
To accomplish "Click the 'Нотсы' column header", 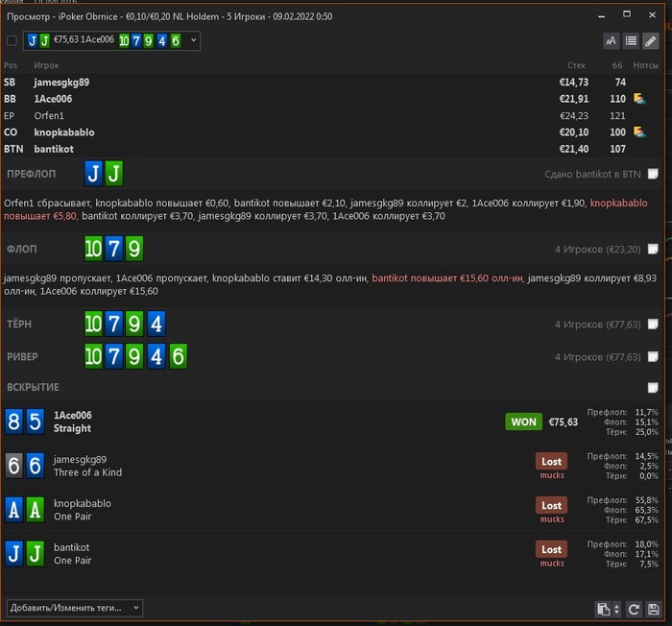I will (x=645, y=65).
